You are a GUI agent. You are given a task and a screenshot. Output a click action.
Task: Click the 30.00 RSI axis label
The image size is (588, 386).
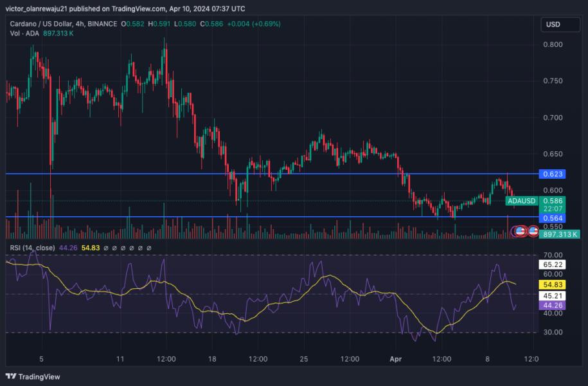point(553,333)
